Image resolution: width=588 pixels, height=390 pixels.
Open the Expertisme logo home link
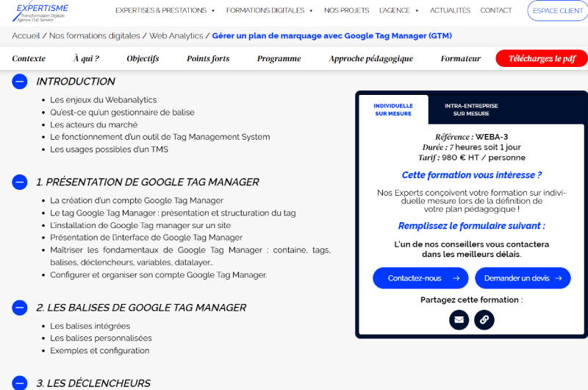(x=40, y=13)
